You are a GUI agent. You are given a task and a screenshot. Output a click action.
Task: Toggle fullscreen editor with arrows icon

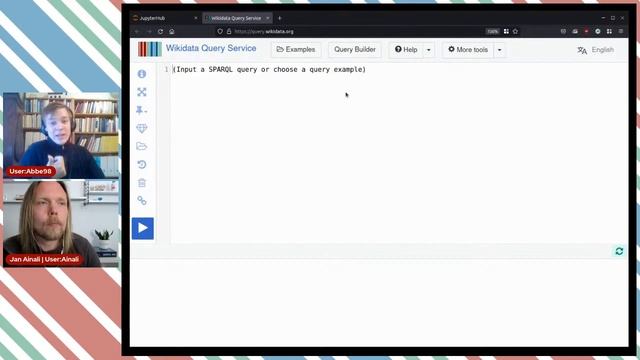[x=142, y=92]
